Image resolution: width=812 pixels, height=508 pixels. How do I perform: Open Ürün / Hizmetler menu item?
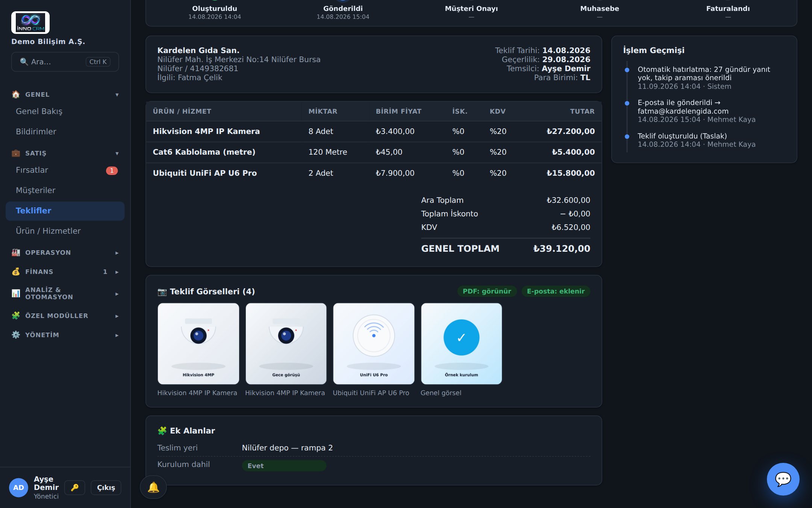point(65,231)
